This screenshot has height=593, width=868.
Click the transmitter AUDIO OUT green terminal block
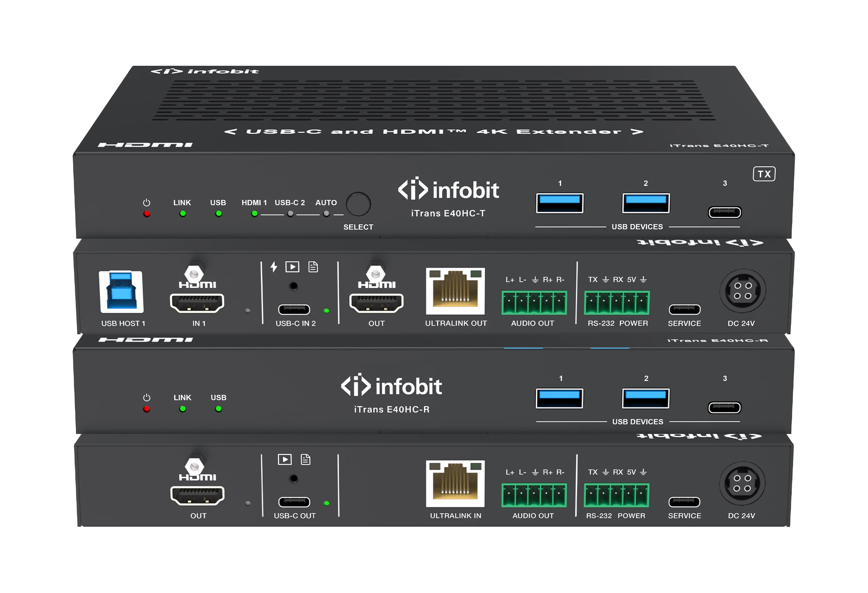pyautogui.click(x=534, y=302)
